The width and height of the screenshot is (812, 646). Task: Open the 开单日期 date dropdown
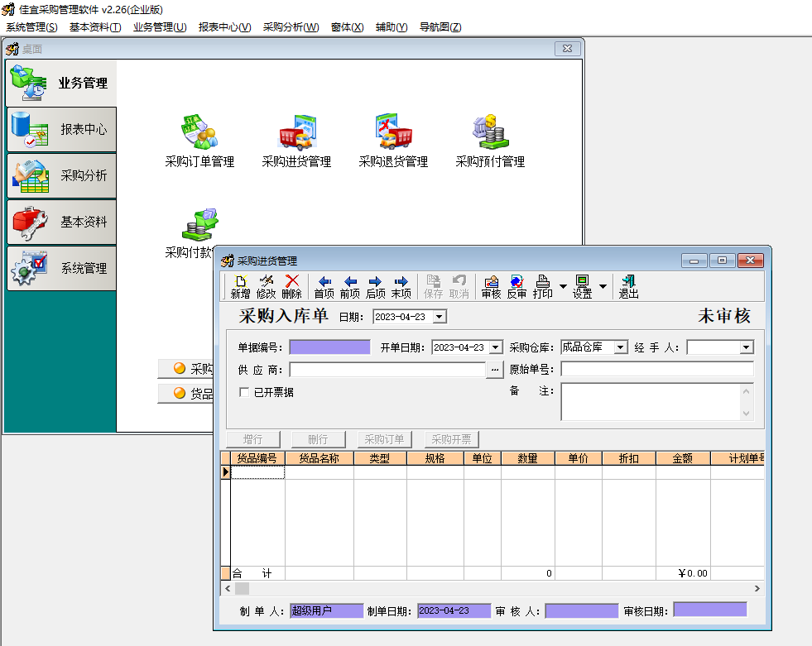496,347
